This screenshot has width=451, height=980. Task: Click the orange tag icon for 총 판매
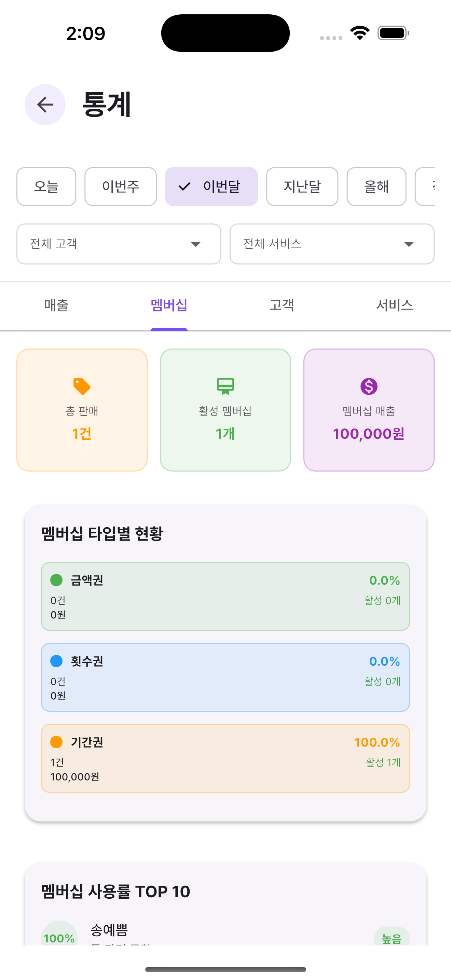82,386
